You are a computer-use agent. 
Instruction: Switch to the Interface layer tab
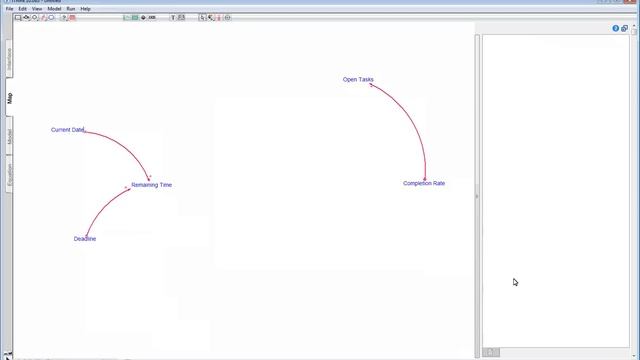point(9,59)
